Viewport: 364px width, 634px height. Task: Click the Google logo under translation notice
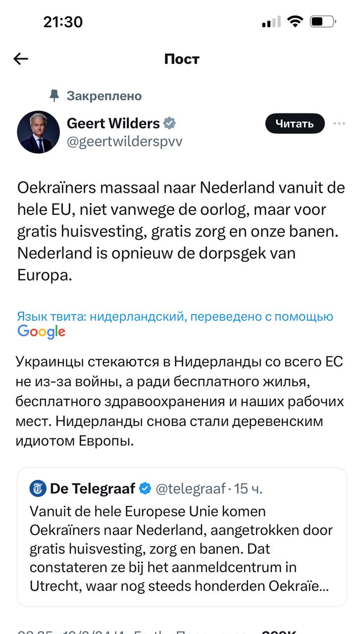click(x=42, y=332)
